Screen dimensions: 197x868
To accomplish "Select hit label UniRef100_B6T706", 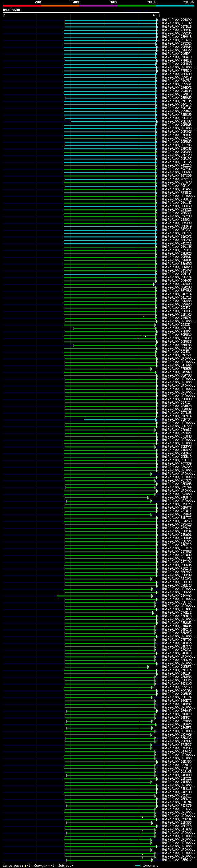I will 177,145.
